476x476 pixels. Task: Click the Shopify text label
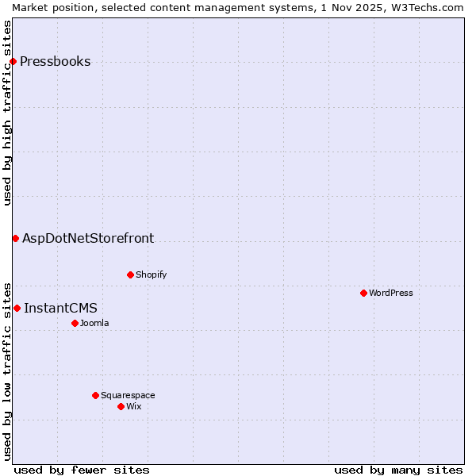point(151,274)
